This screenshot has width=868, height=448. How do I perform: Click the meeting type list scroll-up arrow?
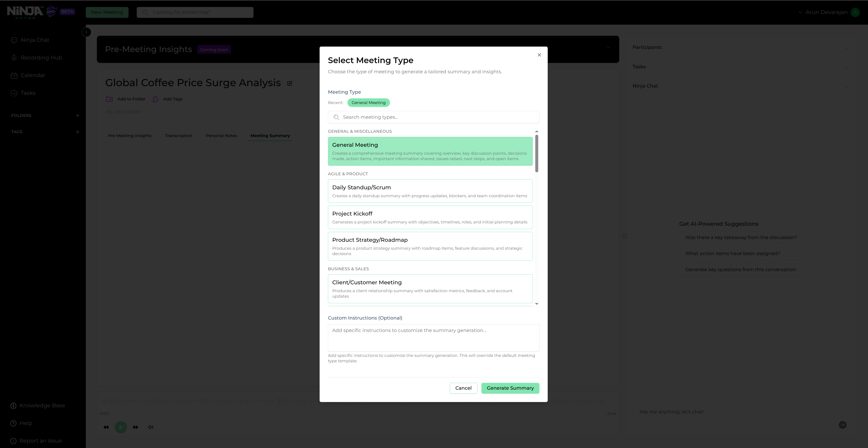coord(536,131)
